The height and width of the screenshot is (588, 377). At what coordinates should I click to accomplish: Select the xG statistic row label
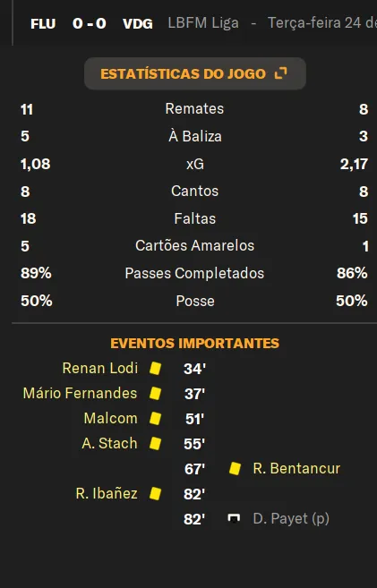click(195, 165)
